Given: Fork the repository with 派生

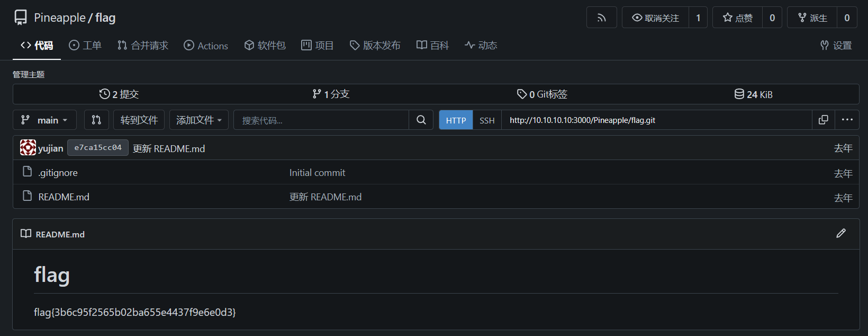Looking at the screenshot, I should coord(812,17).
